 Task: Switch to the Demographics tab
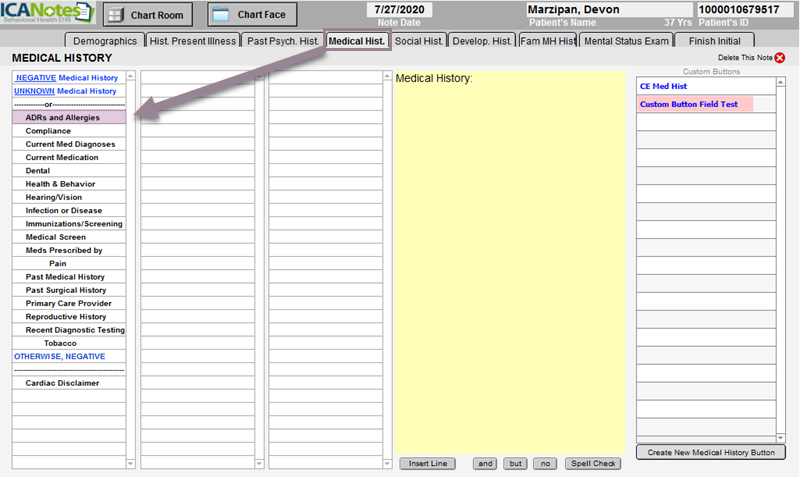104,41
